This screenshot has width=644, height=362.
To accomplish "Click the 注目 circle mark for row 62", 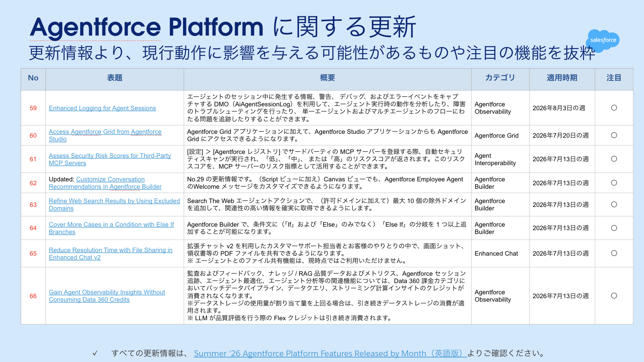I will coord(614,183).
